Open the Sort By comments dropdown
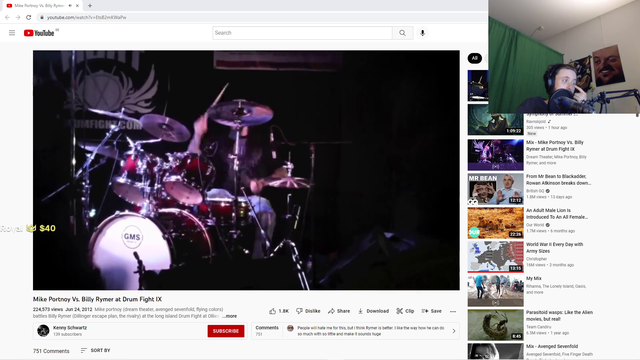The width and height of the screenshot is (640, 360). click(x=96, y=351)
